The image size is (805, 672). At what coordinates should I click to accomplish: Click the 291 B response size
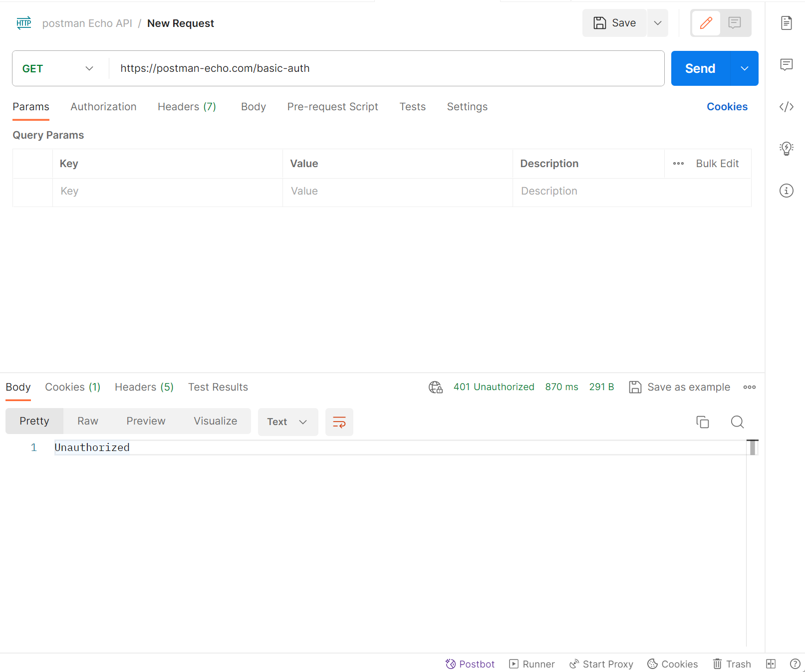(x=602, y=387)
